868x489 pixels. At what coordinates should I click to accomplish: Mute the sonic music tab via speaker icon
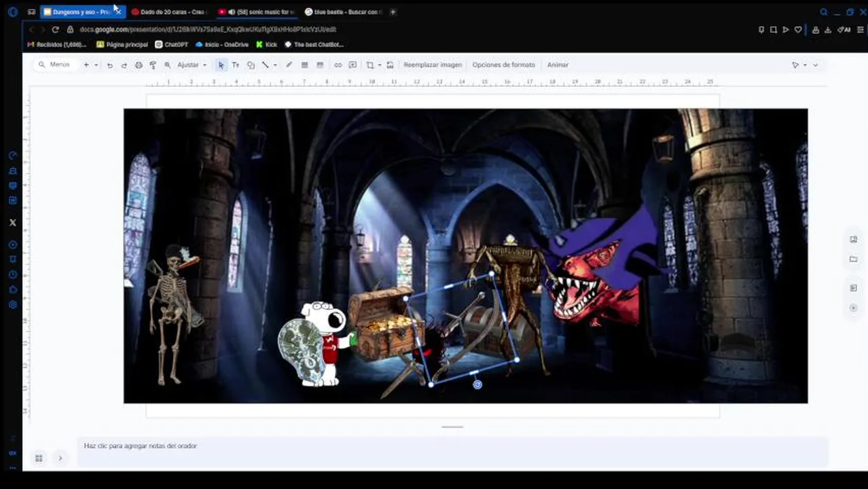pyautogui.click(x=232, y=12)
